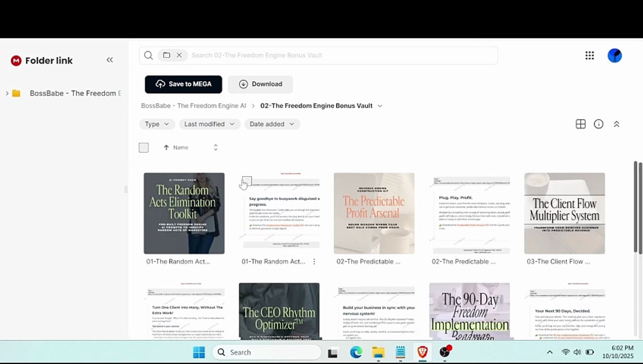This screenshot has height=364, width=643.
Task: Remove the folder filter chip in search
Action: (179, 56)
